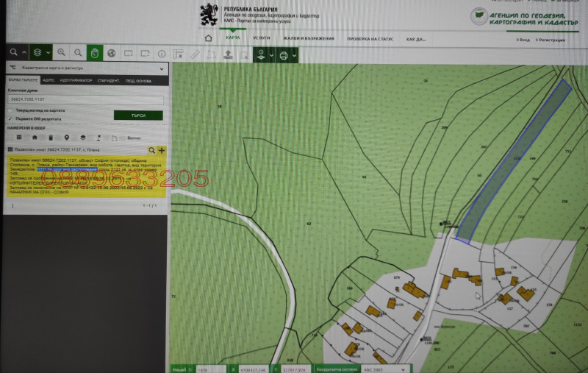This screenshot has height=373, width=588.
Task: Switch to the 'Адрес' search tab
Action: click(x=49, y=79)
